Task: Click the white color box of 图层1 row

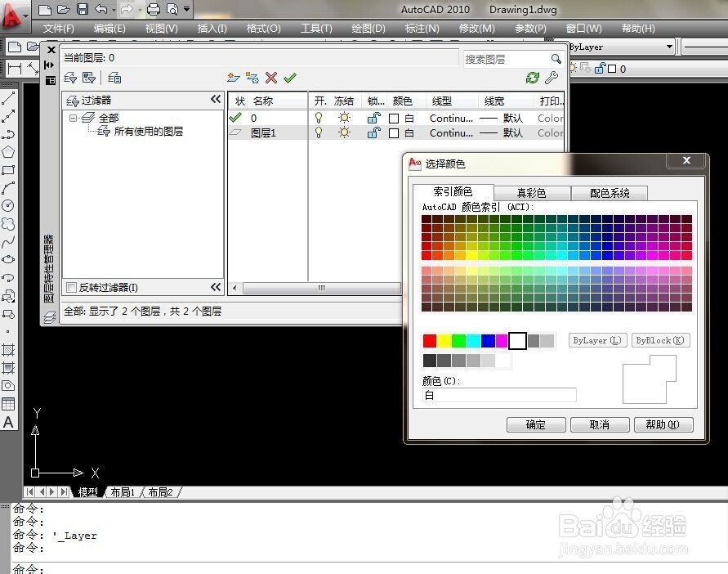Action: (394, 133)
